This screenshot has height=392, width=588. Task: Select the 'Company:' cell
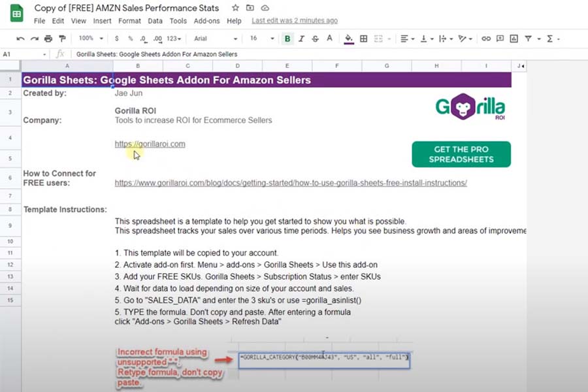(67, 112)
